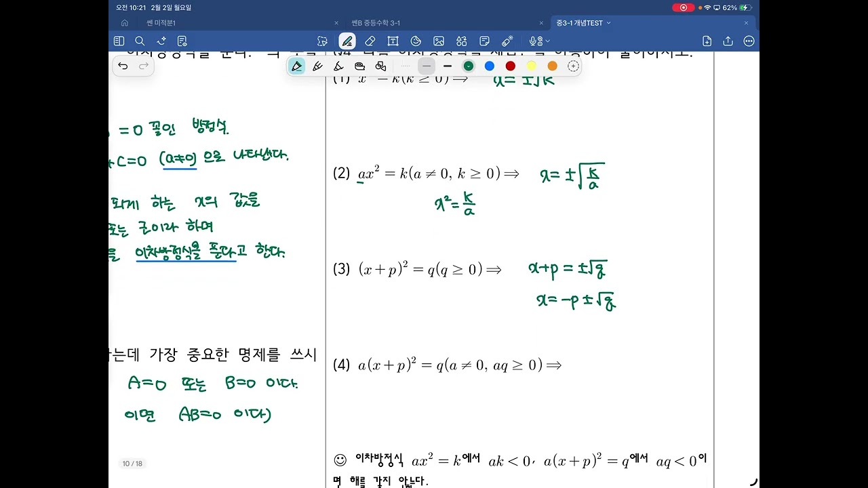This screenshot has width=868, height=488.
Task: Tap the printed problem number (2)
Action: click(x=341, y=174)
